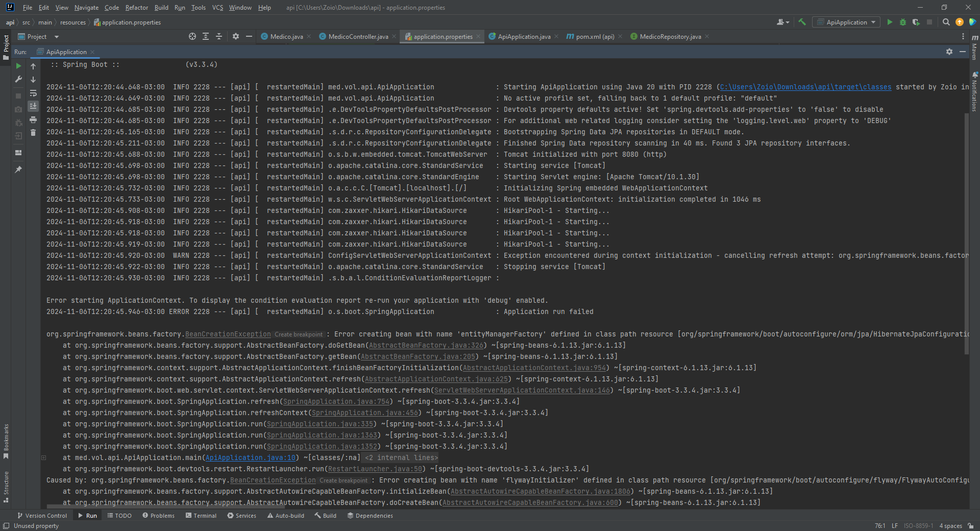This screenshot has height=531, width=980.
Task: Collapse all in Project tool window
Action: [219, 36]
